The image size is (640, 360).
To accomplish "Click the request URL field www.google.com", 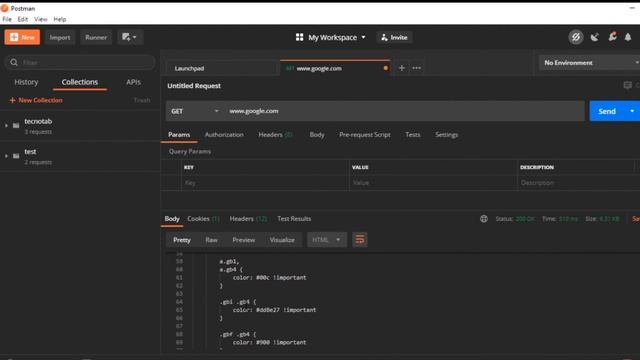I will pos(404,111).
